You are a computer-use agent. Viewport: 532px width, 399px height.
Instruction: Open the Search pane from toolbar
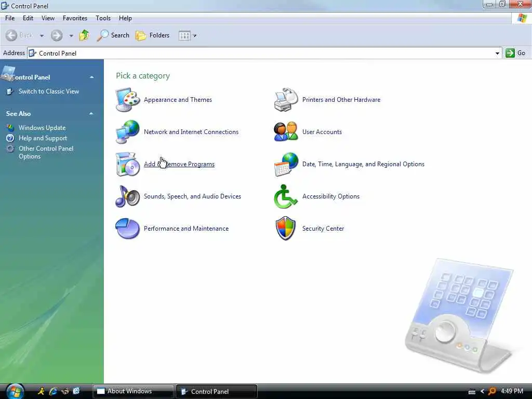[113, 35]
